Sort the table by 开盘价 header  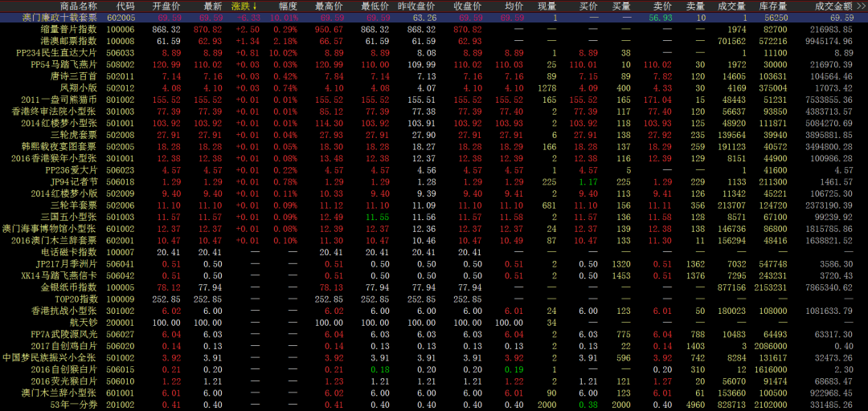[166, 6]
